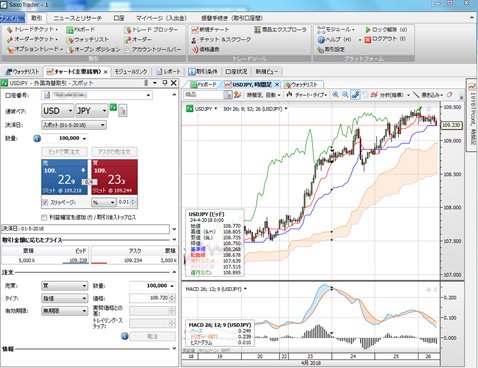Open price alerts in the ribbon
Viewport: 478px width, 368px height.
205,49
